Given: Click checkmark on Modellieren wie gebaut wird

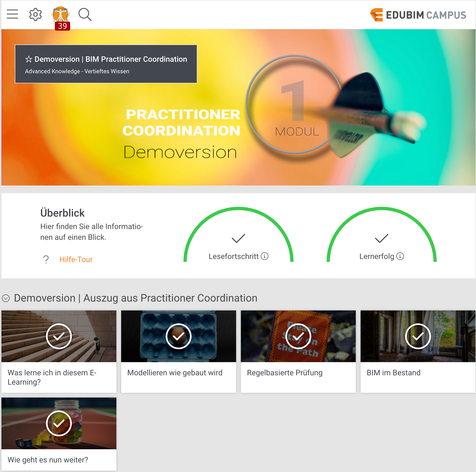Looking at the screenshot, I should 178,336.
